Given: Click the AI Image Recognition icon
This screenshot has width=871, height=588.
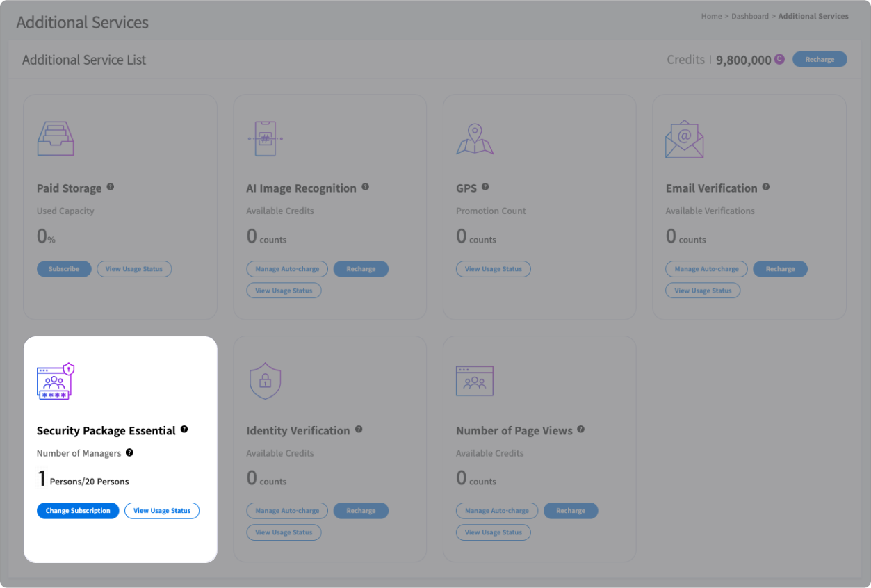Looking at the screenshot, I should 265,138.
